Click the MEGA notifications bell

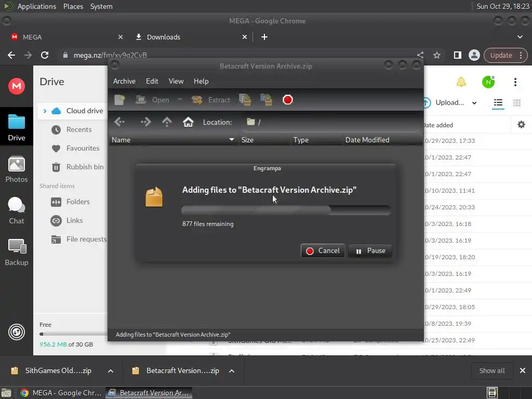pyautogui.click(x=461, y=82)
